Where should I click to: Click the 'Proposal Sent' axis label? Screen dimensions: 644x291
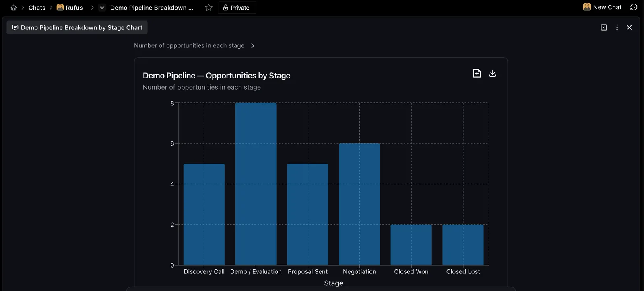tap(308, 272)
